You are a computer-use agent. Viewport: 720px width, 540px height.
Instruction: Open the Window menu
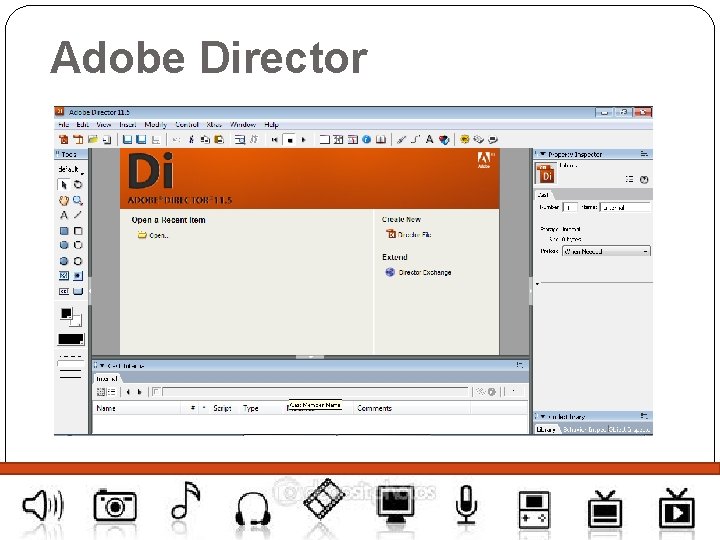[243, 124]
